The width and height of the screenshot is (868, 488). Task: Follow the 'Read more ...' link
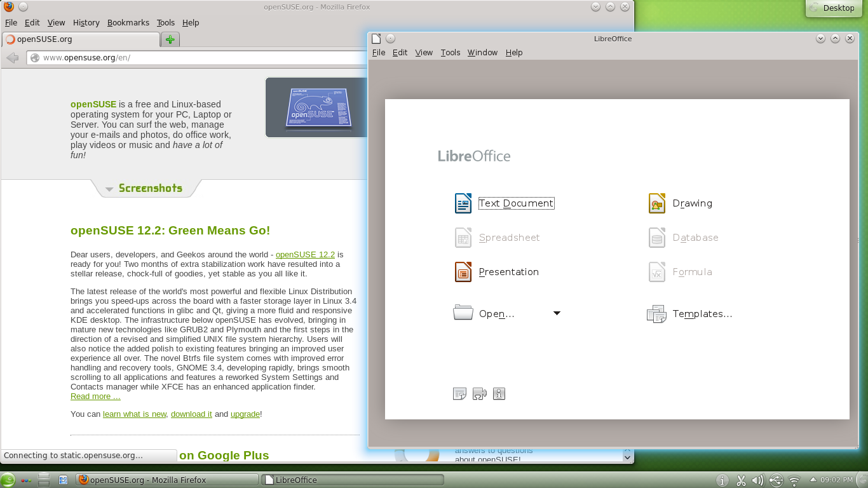(x=95, y=396)
